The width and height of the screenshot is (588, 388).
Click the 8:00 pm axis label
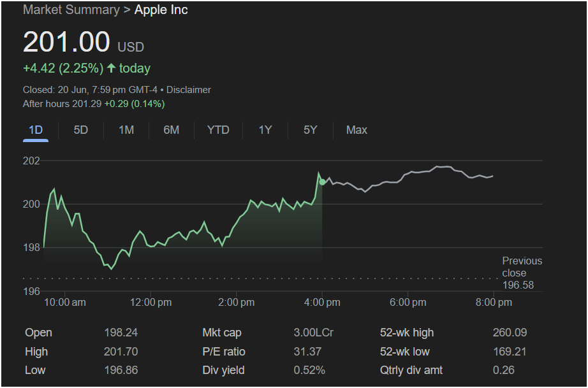click(x=494, y=302)
